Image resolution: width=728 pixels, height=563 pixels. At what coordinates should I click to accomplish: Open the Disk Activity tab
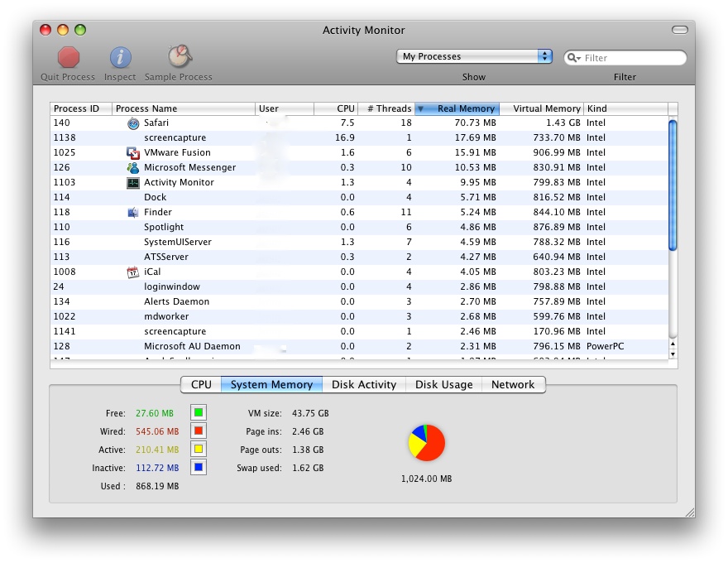[x=364, y=385]
